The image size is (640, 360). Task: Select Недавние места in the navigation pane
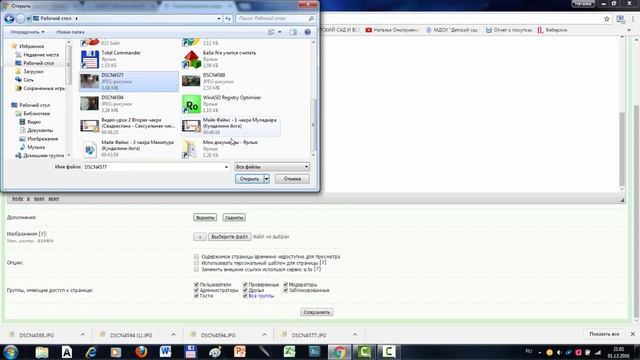[x=41, y=55]
